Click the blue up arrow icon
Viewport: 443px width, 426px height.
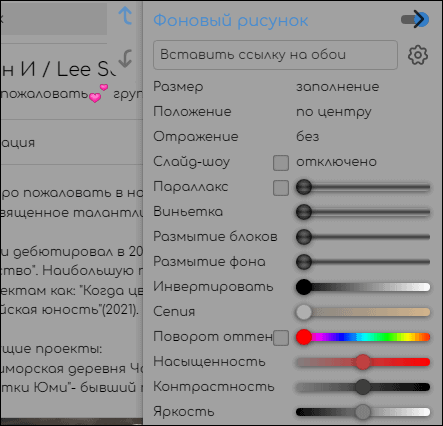(x=125, y=16)
